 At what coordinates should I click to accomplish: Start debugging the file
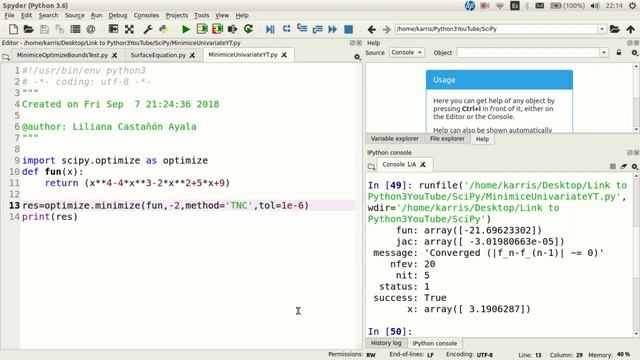(x=270, y=29)
